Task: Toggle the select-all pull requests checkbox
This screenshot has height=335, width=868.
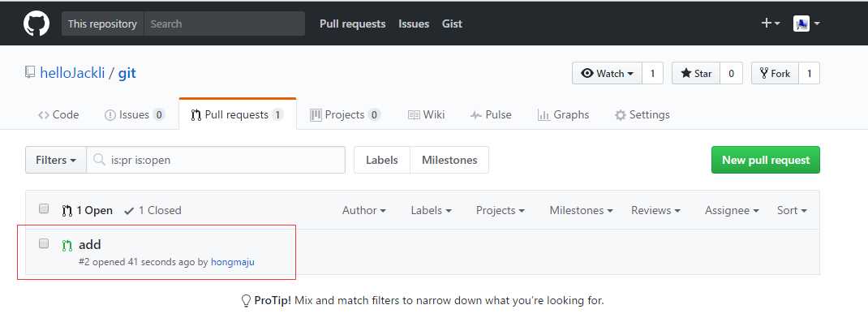Action: coord(44,209)
